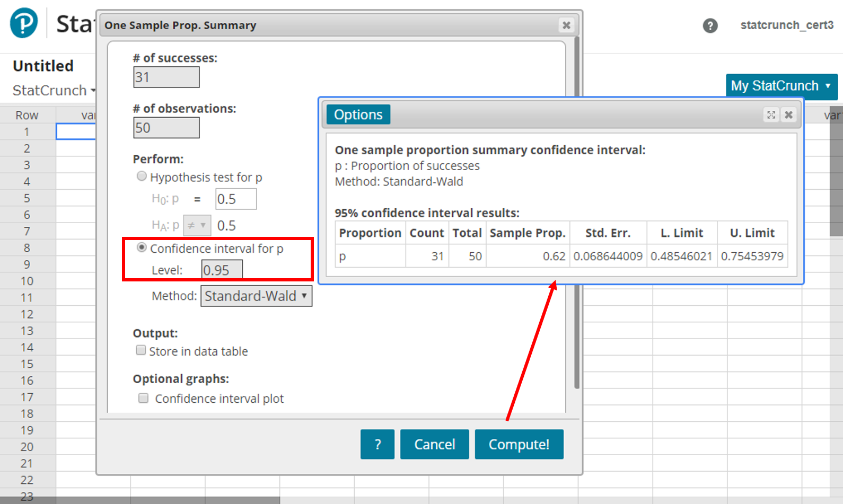Click the number of observations field
Screen dimensions: 843x504
[166, 128]
